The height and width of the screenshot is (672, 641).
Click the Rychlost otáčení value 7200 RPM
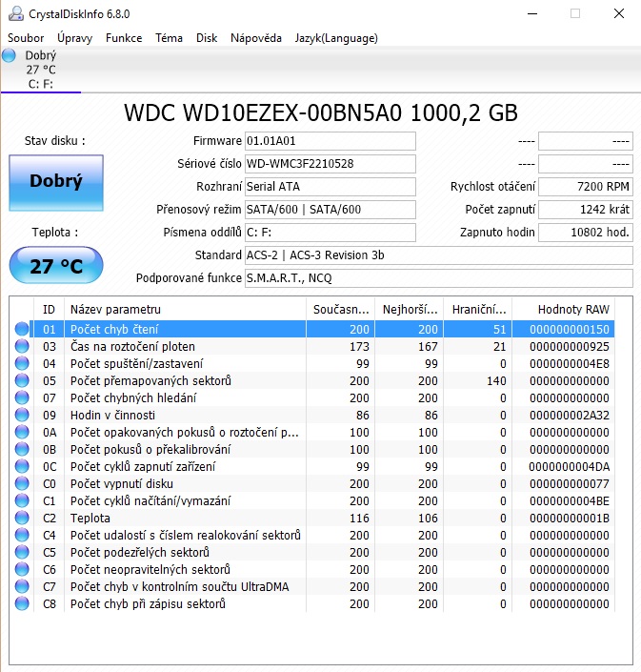586,187
